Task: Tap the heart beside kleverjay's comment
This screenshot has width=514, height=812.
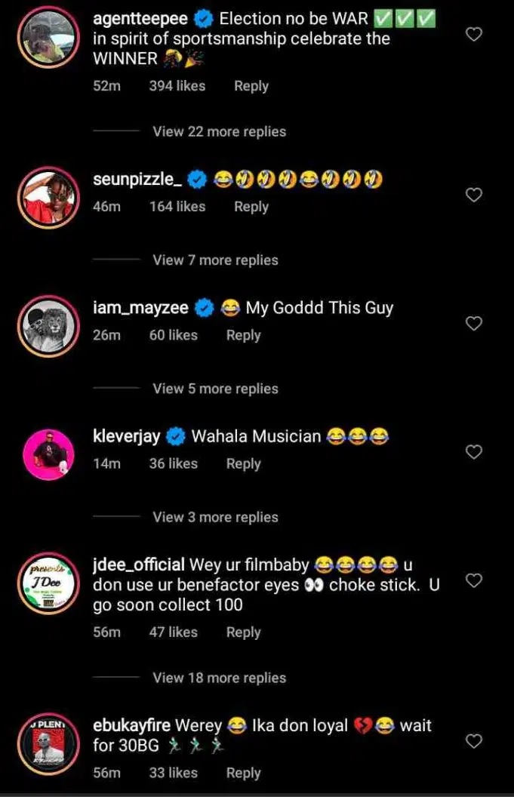Action: pos(473,452)
